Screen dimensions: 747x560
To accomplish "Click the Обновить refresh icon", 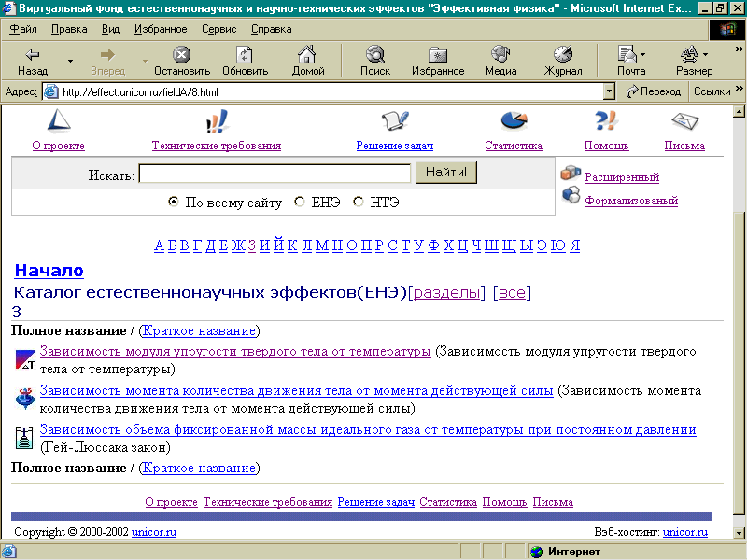I will pos(245,55).
